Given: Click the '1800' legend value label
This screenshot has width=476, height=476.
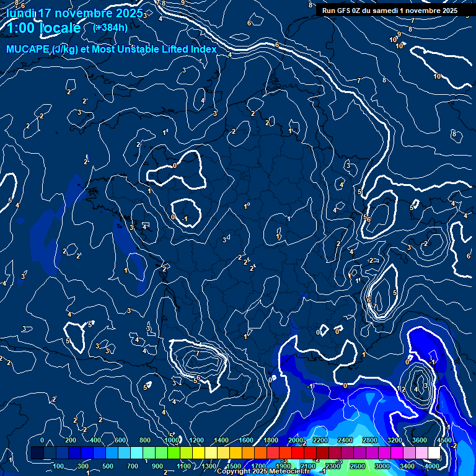Looking at the screenshot, I should 271,440.
